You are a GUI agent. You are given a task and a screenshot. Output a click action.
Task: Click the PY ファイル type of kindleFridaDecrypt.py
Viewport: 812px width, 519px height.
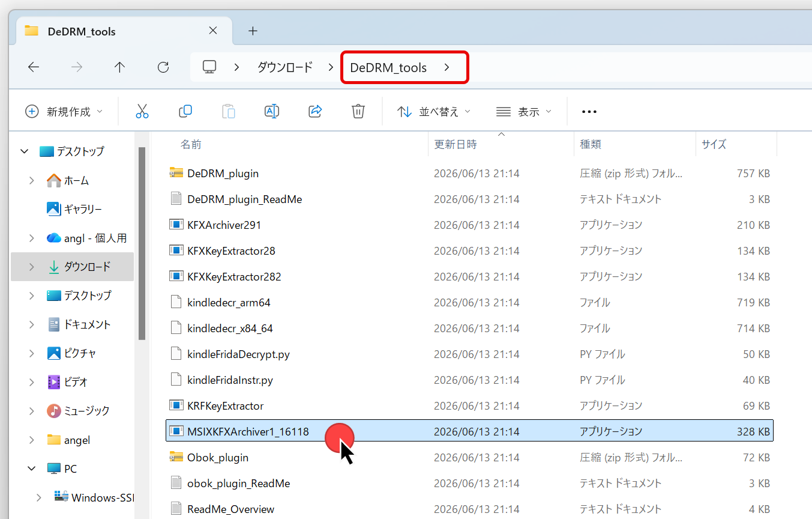point(602,354)
